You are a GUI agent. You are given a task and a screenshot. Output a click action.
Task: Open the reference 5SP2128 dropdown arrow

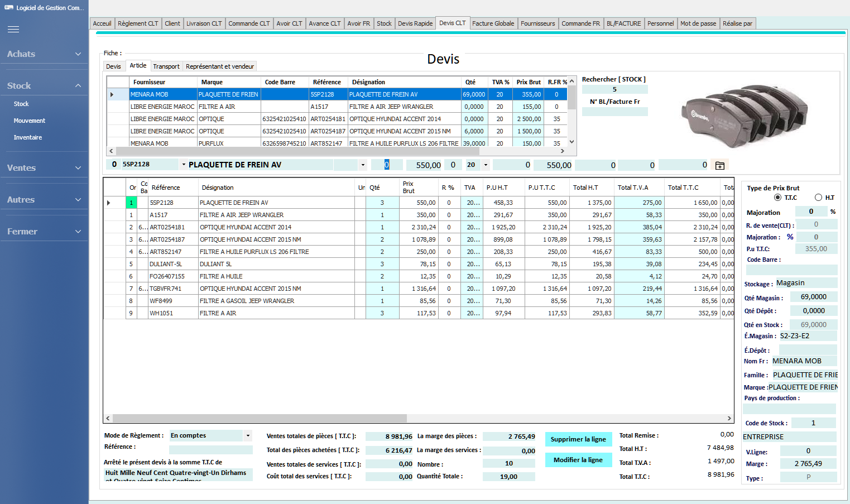184,165
